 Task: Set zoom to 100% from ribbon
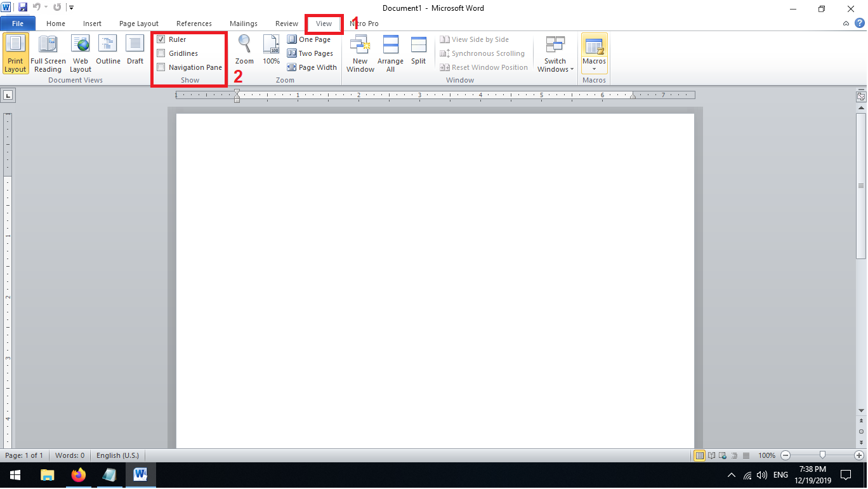(271, 50)
